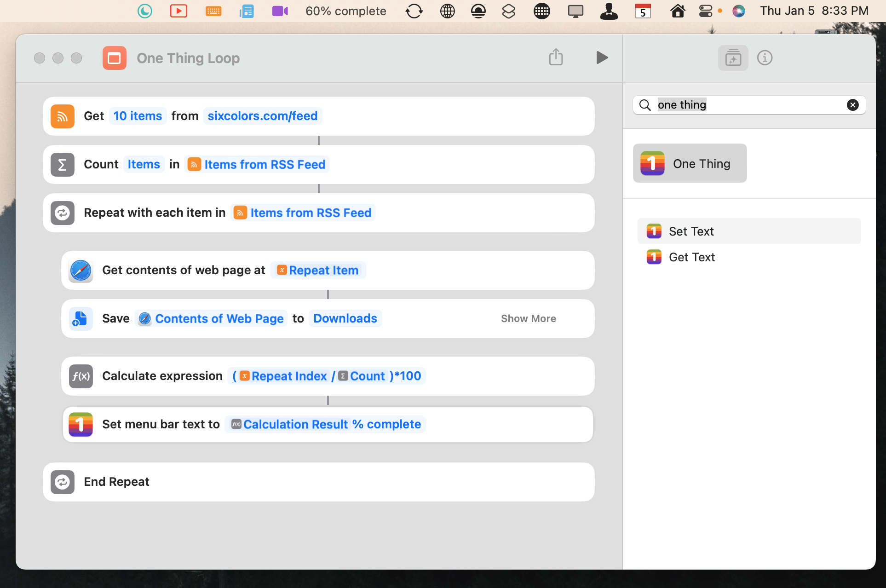Select the End Repeat action
Viewport: 886px width, 588px height.
[x=319, y=482]
